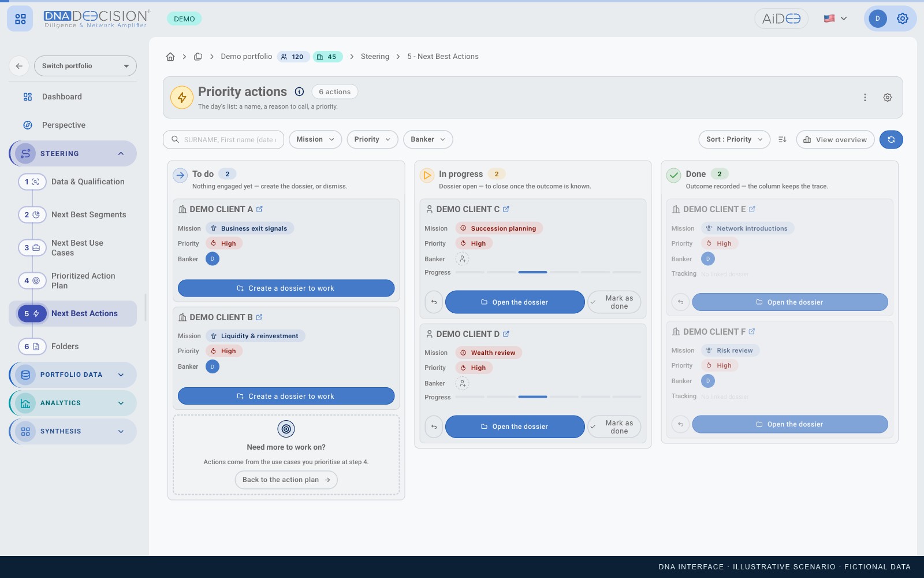The height and width of the screenshot is (578, 924).
Task: Go to Data & Qualification step
Action: tap(73, 181)
